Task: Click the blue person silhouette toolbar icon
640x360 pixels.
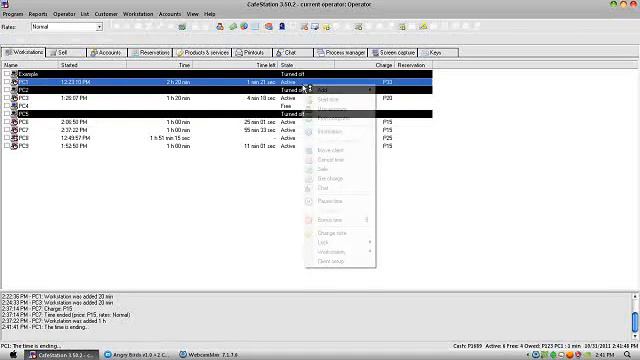Action: pos(282,27)
